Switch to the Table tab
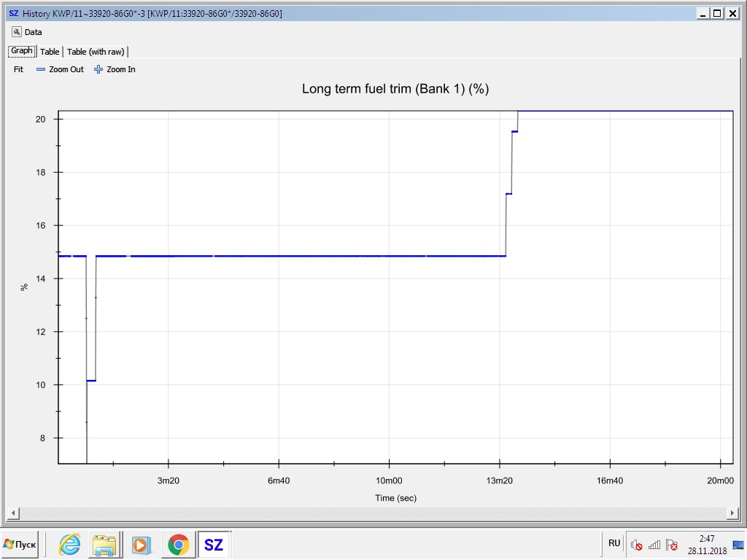The height and width of the screenshot is (560, 747). coord(50,52)
